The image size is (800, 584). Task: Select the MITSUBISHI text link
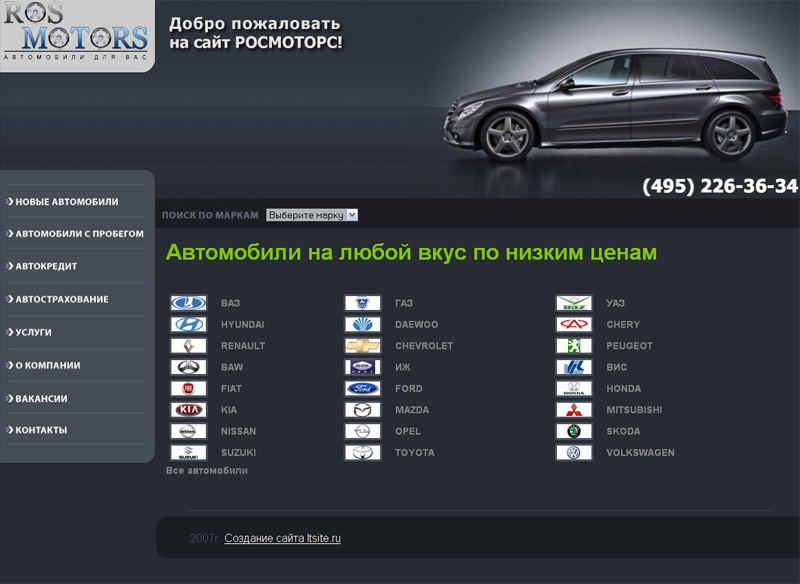(634, 410)
